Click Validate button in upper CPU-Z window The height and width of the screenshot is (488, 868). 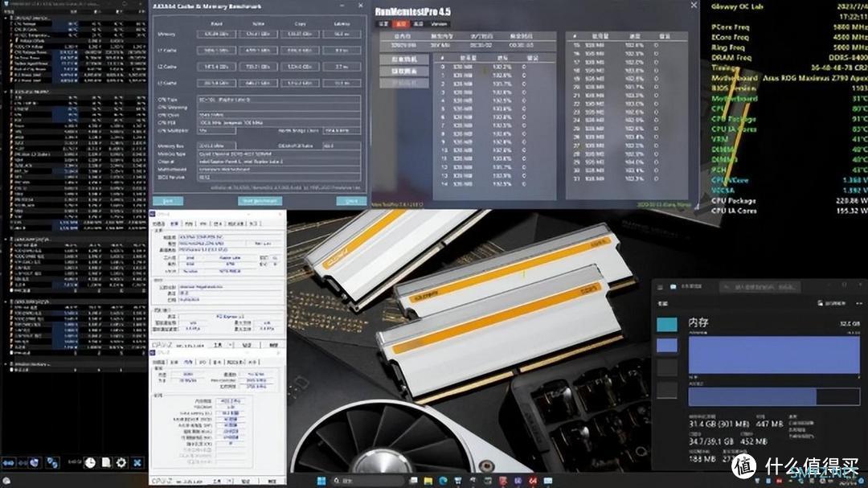click(x=247, y=345)
